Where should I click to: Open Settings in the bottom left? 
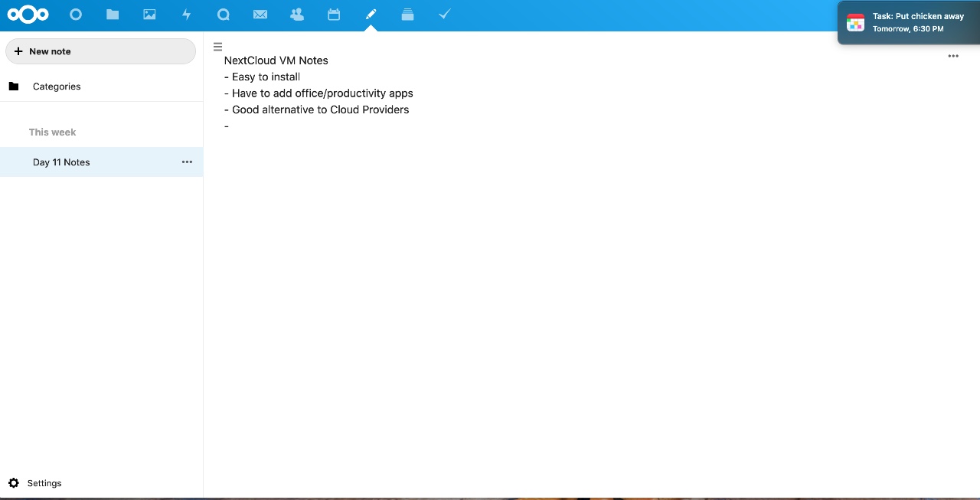pyautogui.click(x=35, y=483)
